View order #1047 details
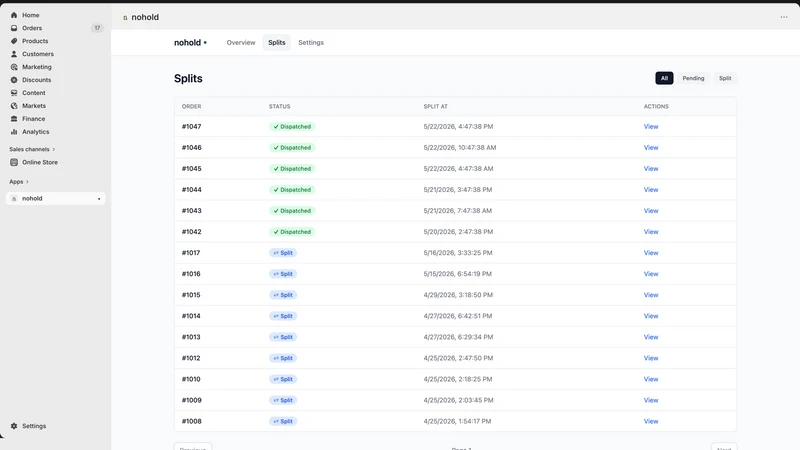The height and width of the screenshot is (450, 800). tap(651, 127)
